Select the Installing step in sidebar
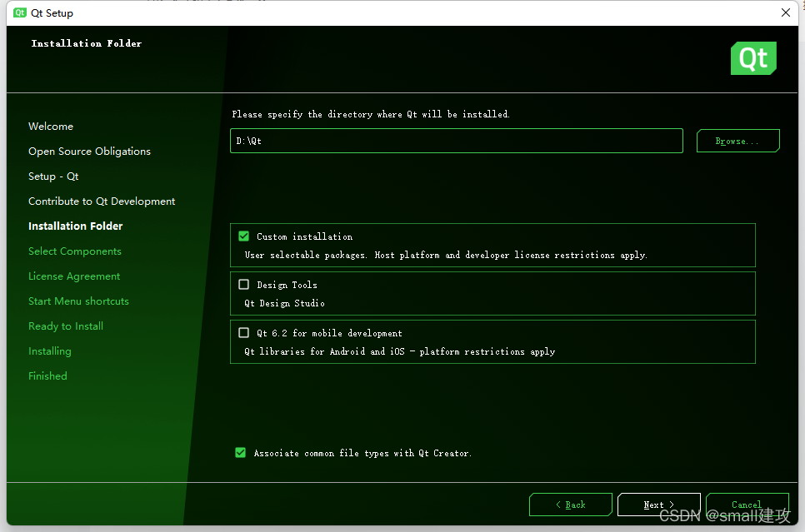Image resolution: width=805 pixels, height=532 pixels. coord(50,351)
